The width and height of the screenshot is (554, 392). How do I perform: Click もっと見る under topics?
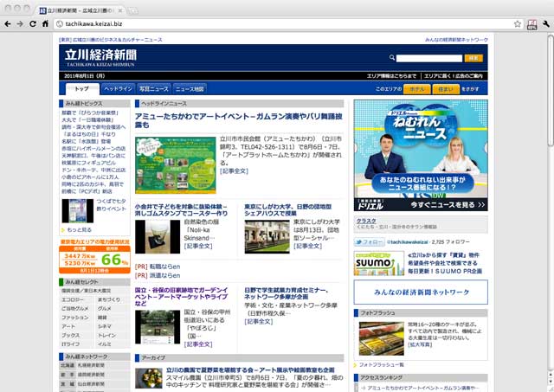coord(79,230)
